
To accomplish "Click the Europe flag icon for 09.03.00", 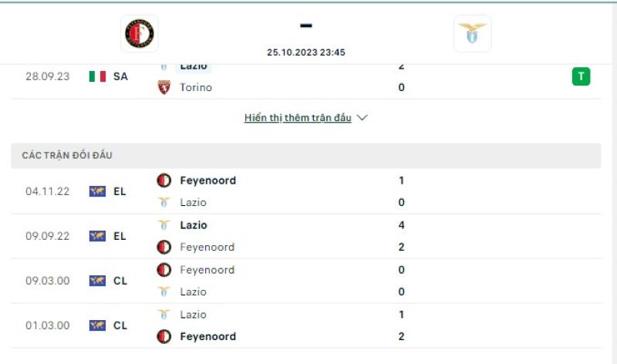I will click(97, 281).
